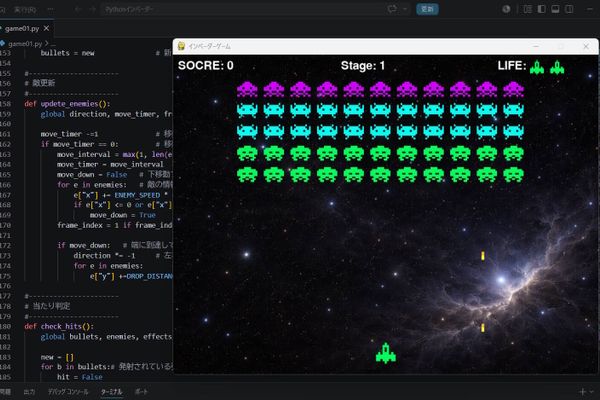600x400 pixels.
Task: Click the last magenta invader in the top row
Action: pyautogui.click(x=513, y=89)
